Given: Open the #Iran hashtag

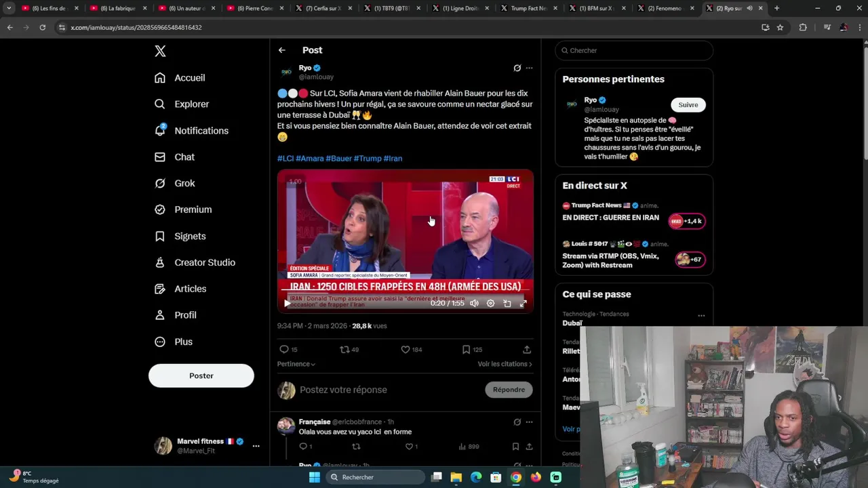Looking at the screenshot, I should click(x=393, y=159).
